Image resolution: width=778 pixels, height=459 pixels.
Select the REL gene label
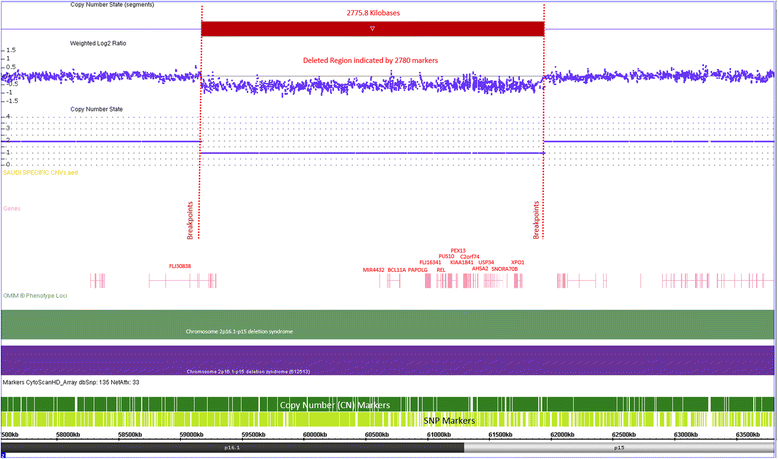click(x=441, y=269)
